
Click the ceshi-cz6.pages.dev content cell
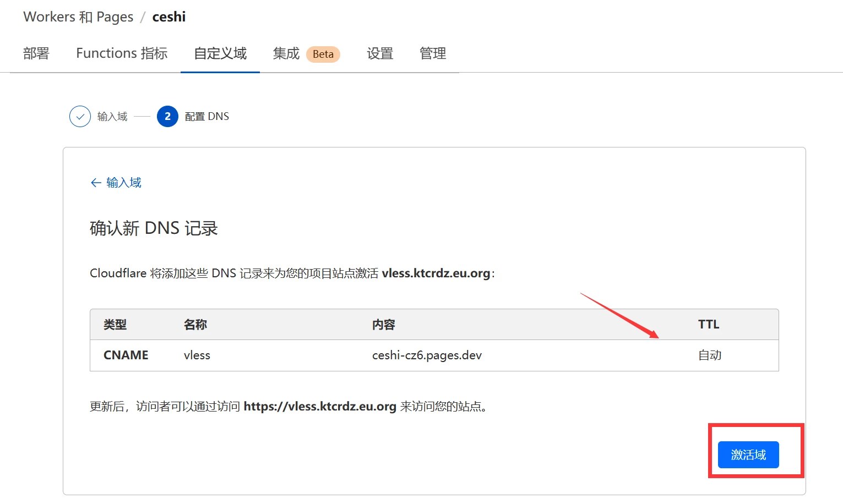click(427, 355)
